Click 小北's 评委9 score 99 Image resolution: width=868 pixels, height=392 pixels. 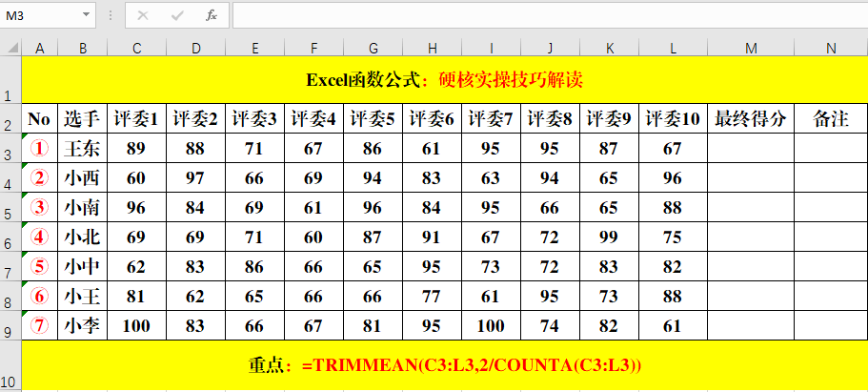[610, 237]
